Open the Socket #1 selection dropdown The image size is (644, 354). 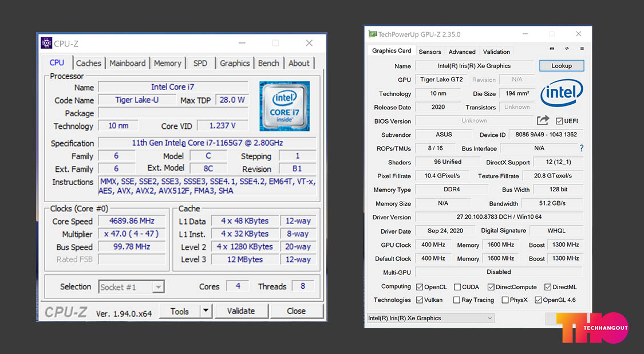click(x=132, y=287)
